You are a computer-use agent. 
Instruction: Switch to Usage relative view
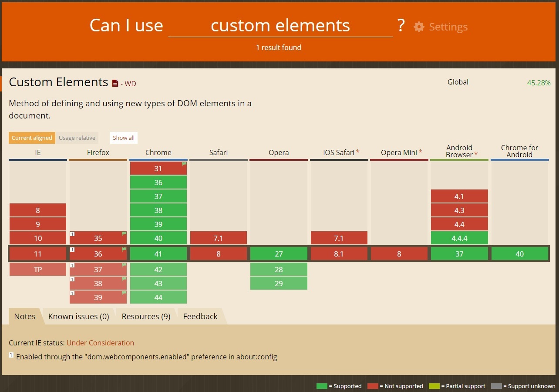pyautogui.click(x=77, y=138)
